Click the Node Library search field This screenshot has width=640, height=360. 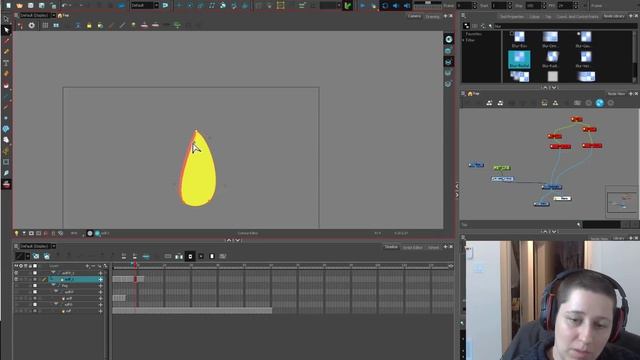565,26
